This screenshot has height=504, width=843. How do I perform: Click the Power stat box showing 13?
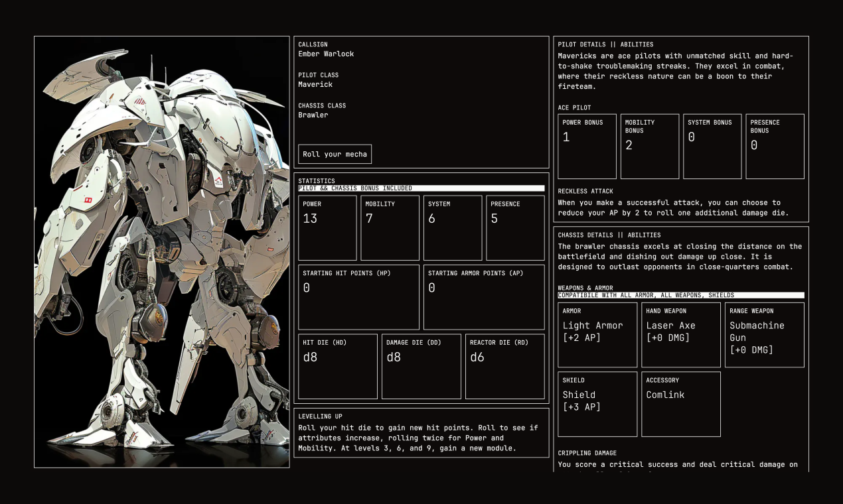pos(327,227)
